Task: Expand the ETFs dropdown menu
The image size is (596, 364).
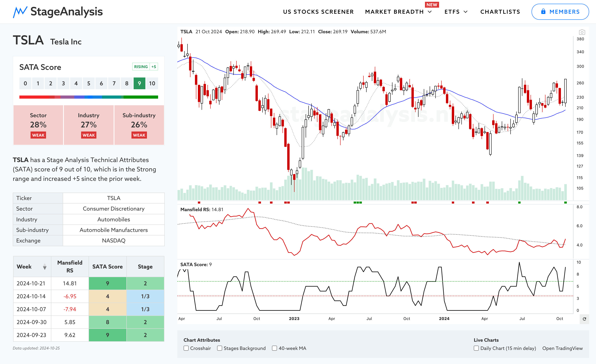Action: [x=456, y=12]
